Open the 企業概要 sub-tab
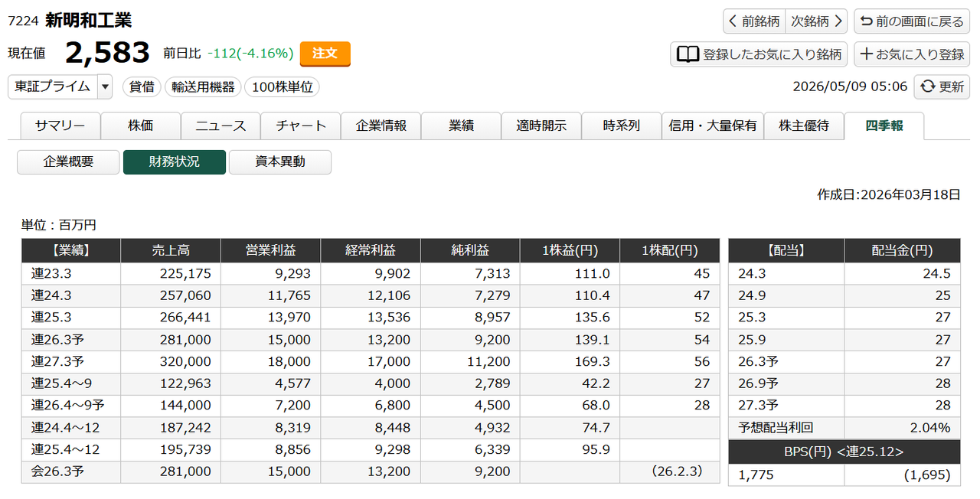 coord(68,162)
